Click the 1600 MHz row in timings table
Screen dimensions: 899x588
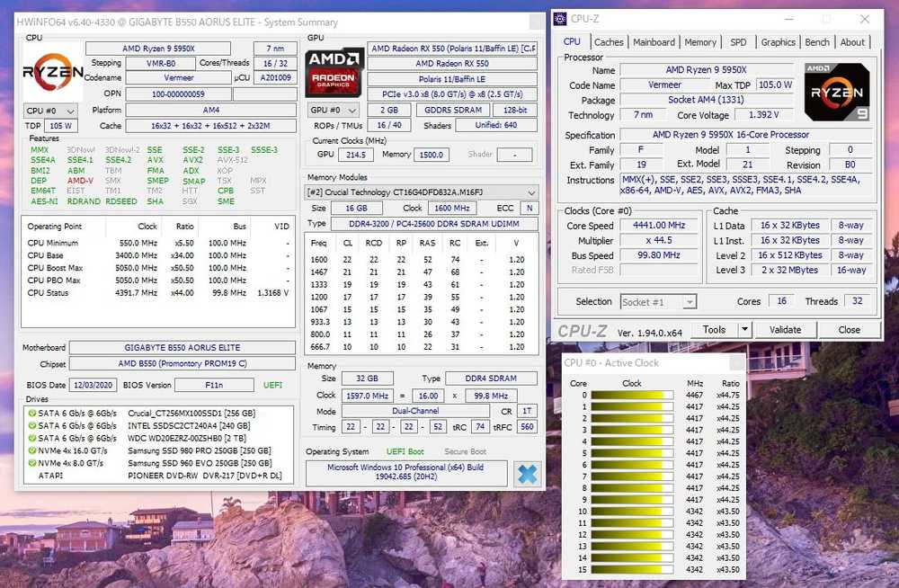[421, 259]
